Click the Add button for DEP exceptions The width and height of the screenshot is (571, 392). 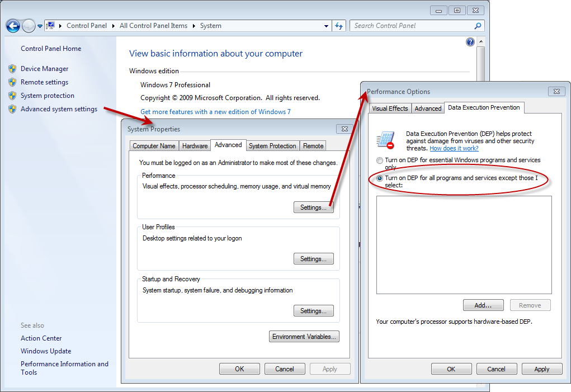483,305
